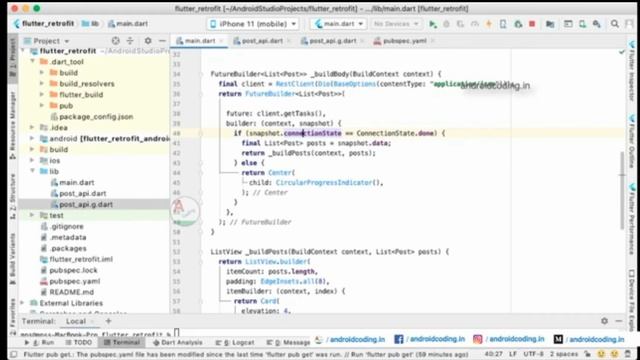The image size is (640, 360).
Task: Close the pubspec.yaml tab
Action: [433, 41]
